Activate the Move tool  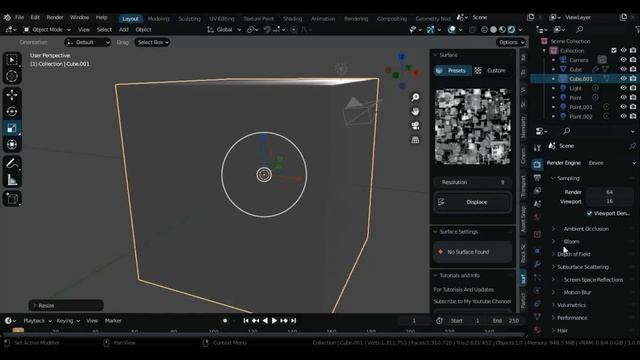(12, 95)
